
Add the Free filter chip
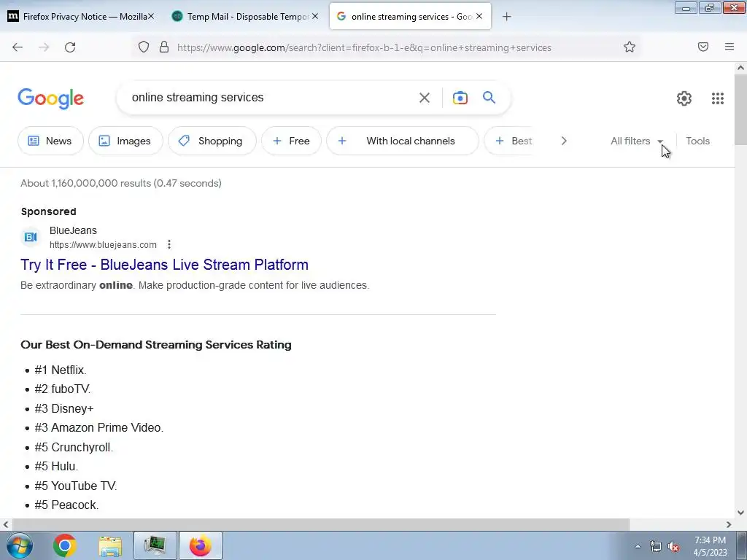[x=291, y=141]
